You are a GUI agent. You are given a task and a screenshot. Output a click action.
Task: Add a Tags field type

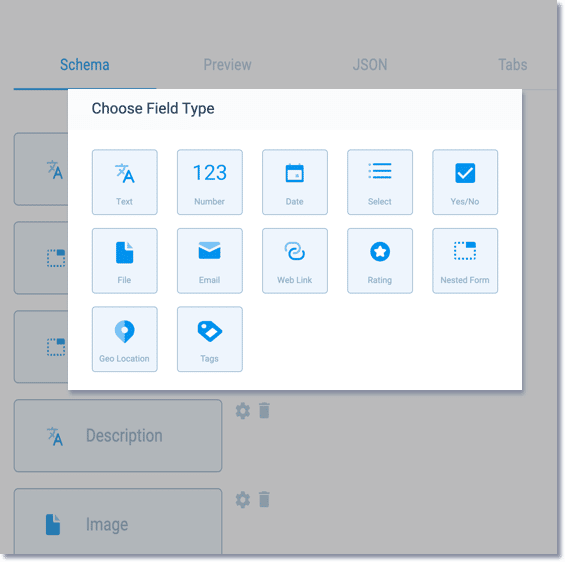pyautogui.click(x=210, y=339)
